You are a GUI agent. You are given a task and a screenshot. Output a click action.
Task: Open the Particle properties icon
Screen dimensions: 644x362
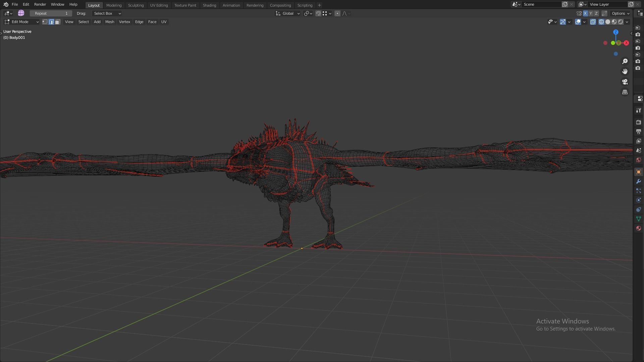point(638,191)
